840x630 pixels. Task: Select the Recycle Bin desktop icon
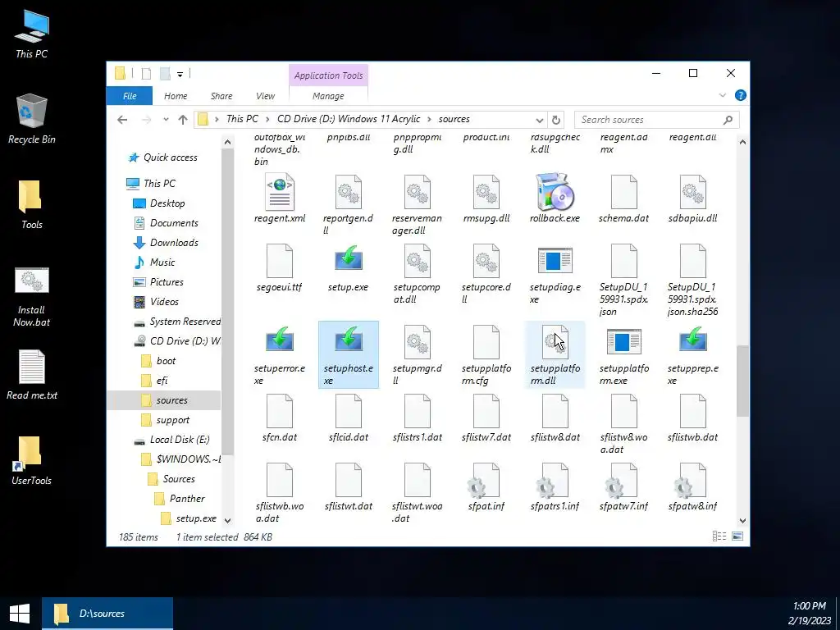[x=32, y=119]
